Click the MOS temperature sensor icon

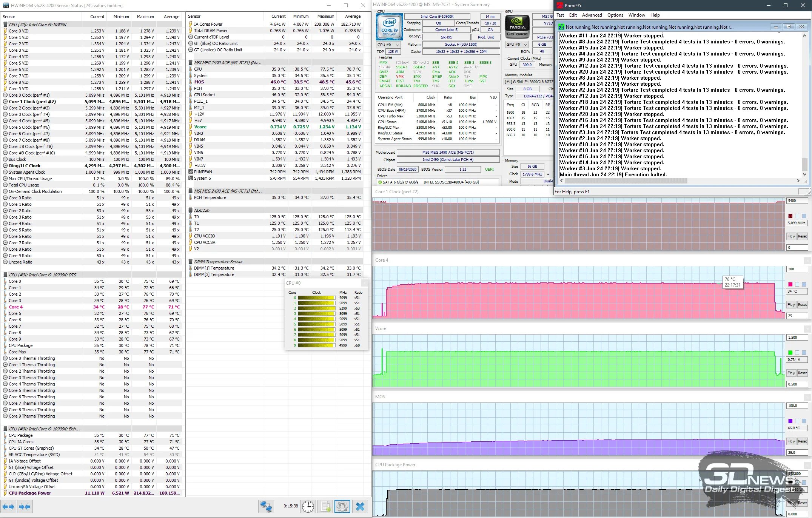(191, 82)
